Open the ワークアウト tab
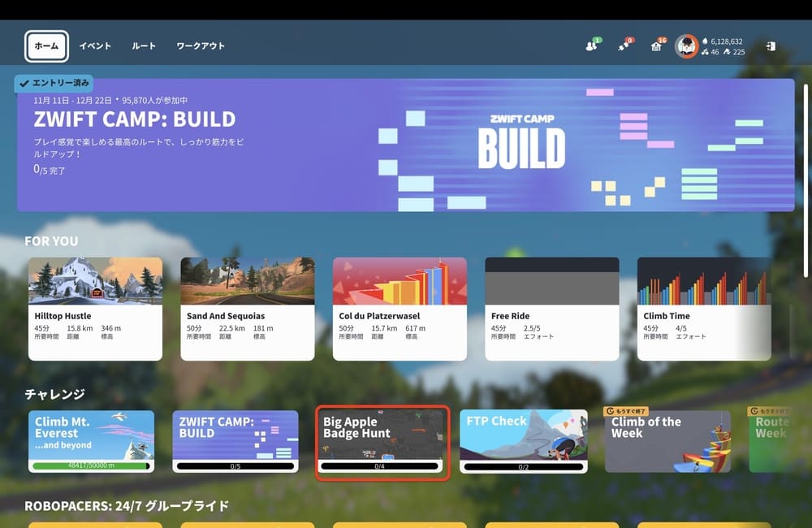This screenshot has height=528, width=812. [201, 46]
